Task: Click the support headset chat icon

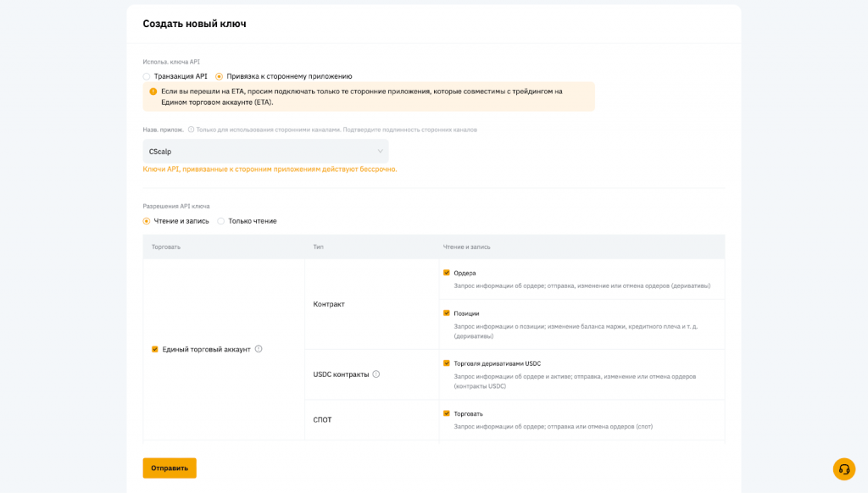Action: [843, 469]
